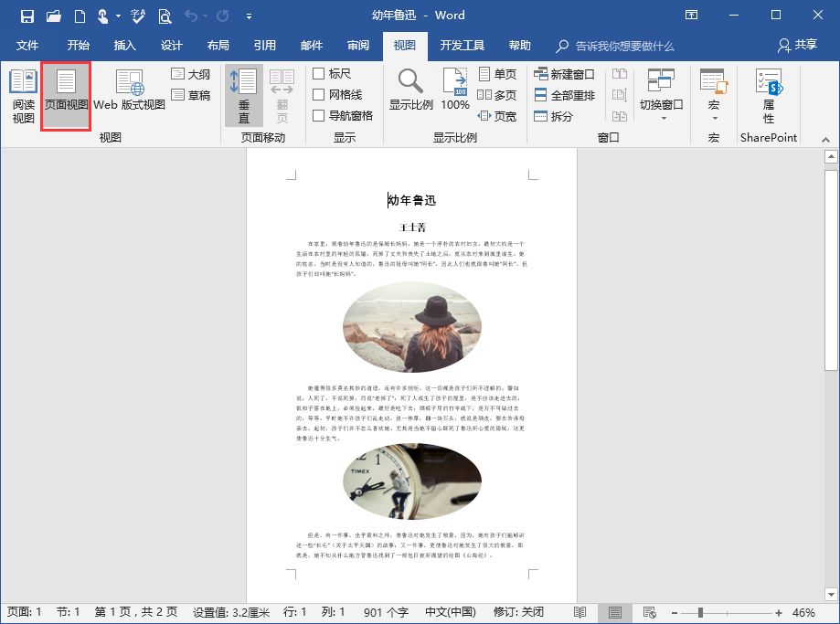Open the undo history dropdown arrow
This screenshot has height=624, width=840.
(205, 16)
